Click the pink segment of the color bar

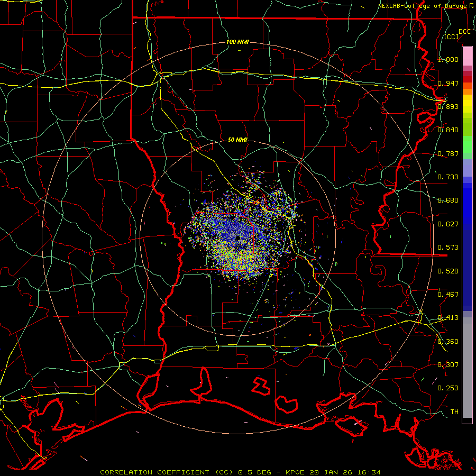point(467,57)
